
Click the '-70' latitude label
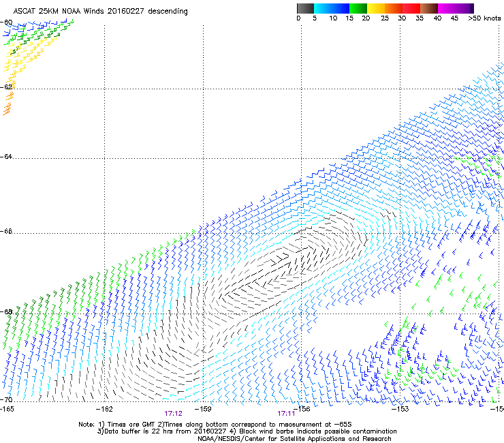click(6, 399)
